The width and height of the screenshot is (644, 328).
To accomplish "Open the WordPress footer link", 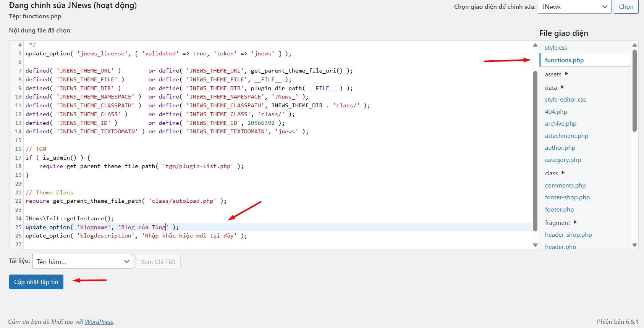I will tap(99, 322).
